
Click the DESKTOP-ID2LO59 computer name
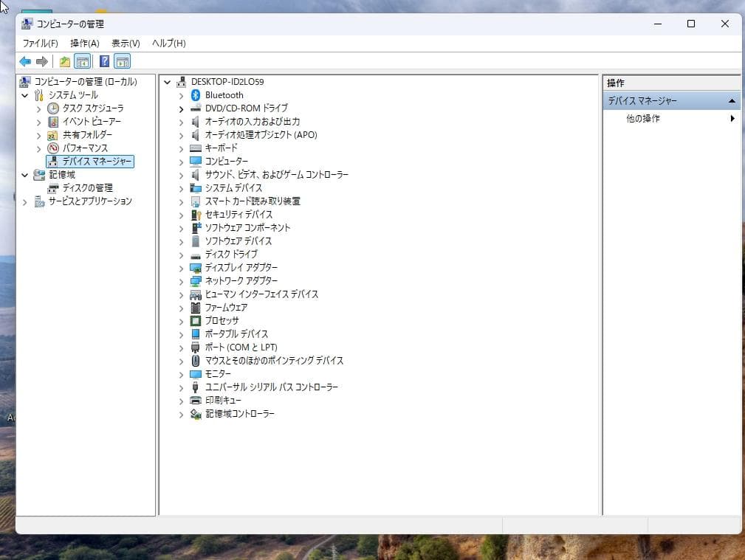click(x=227, y=82)
